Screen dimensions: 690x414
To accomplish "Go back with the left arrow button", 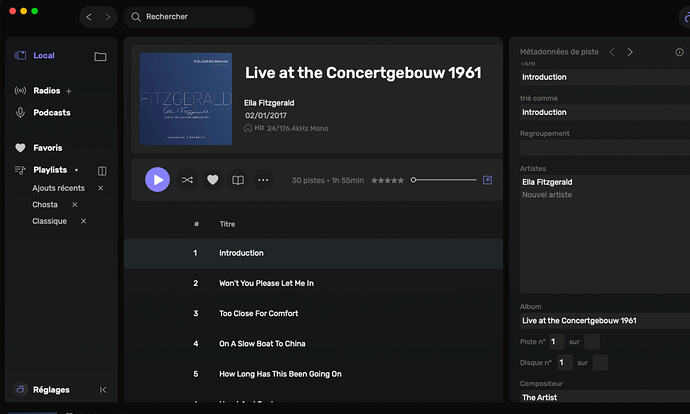I will coord(89,17).
